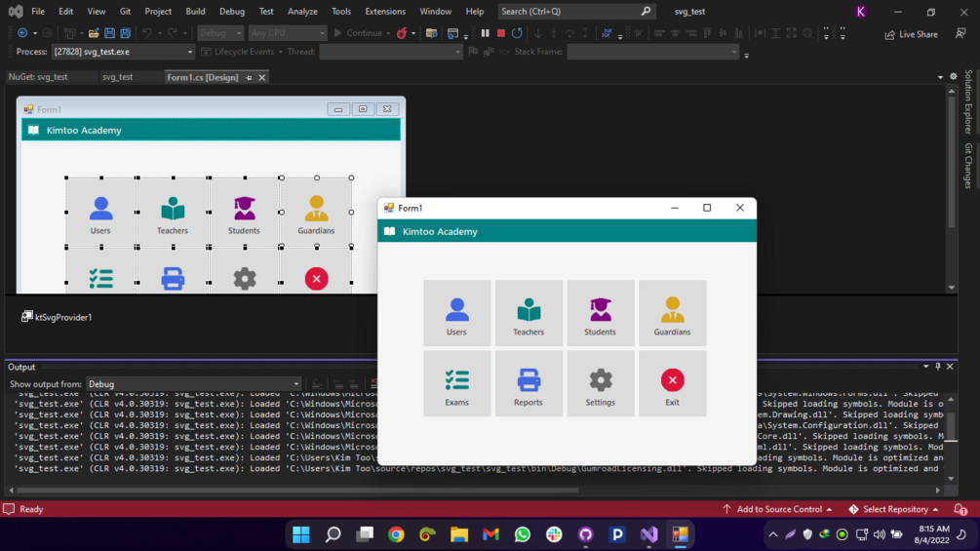Viewport: 980px width, 551px height.
Task: Click the document tab settings gear icon
Action: (x=953, y=77)
